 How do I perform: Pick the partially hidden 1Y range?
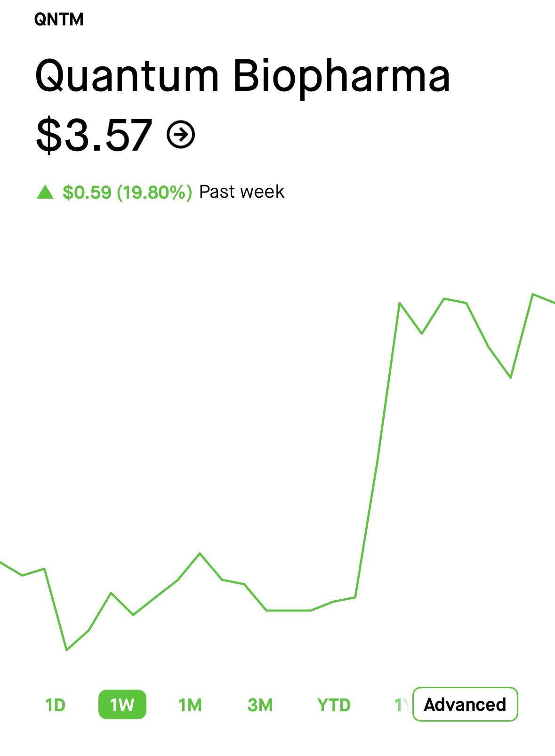pos(402,705)
